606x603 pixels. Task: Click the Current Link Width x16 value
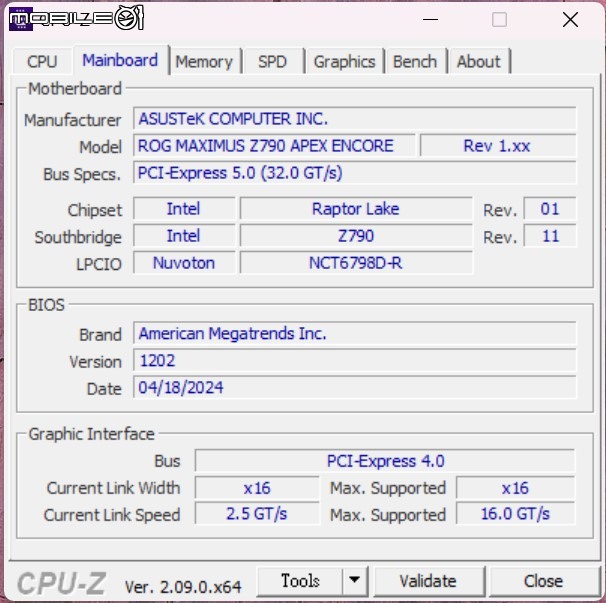pos(257,488)
